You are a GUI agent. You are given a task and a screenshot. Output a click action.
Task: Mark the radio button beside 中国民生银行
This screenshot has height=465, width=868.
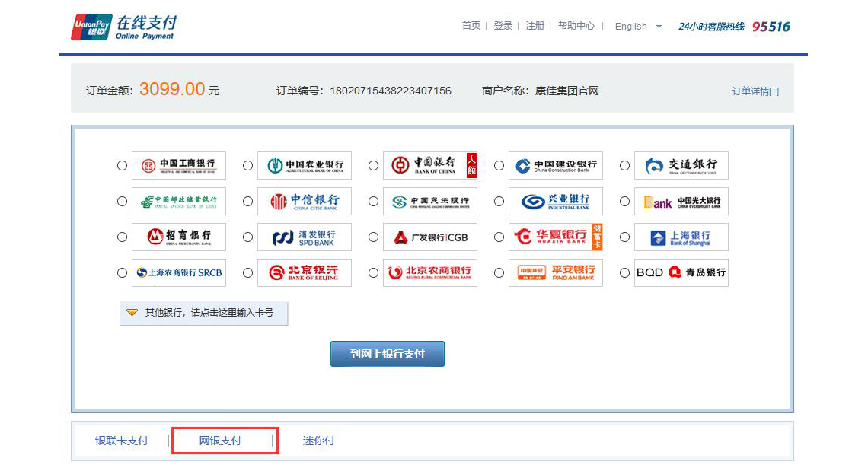374,202
